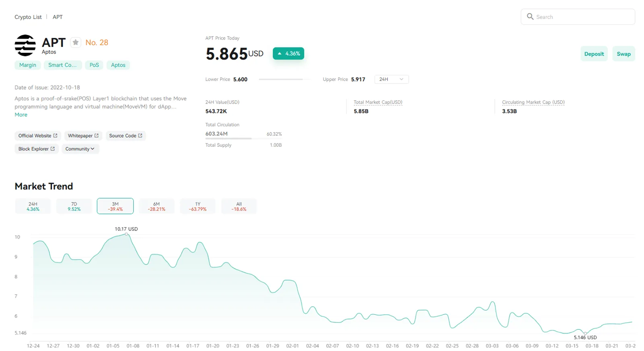Image resolution: width=644 pixels, height=351 pixels.
Task: Click the Swap button
Action: (623, 54)
